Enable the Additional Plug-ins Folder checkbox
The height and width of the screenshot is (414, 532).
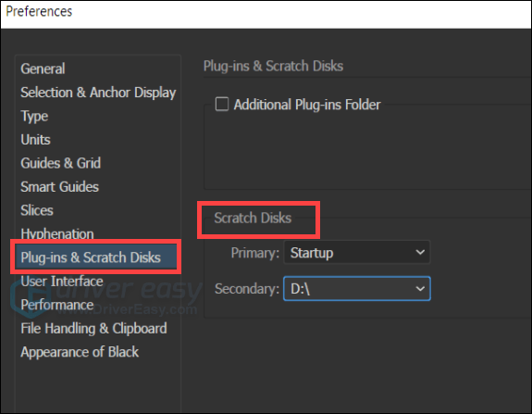point(222,104)
